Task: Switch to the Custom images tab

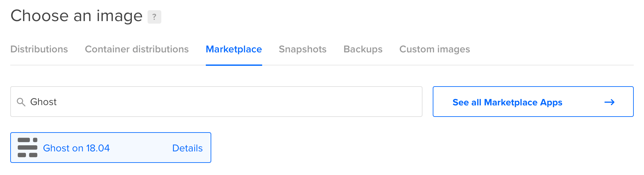Action: point(435,49)
